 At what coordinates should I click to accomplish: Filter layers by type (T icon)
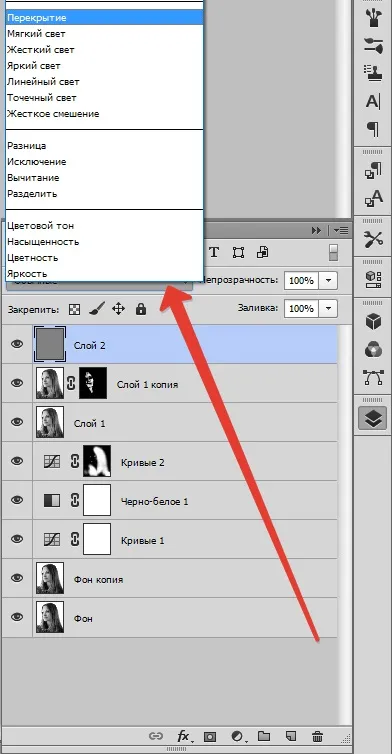[214, 252]
